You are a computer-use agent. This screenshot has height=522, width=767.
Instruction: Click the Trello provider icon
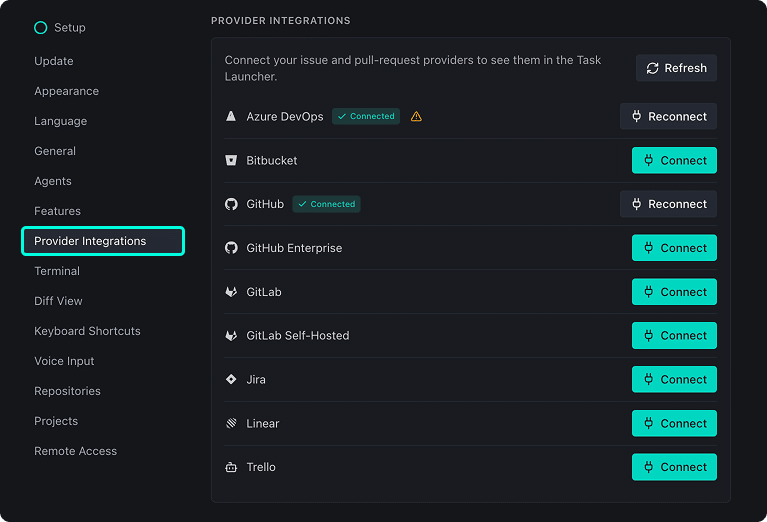[231, 467]
